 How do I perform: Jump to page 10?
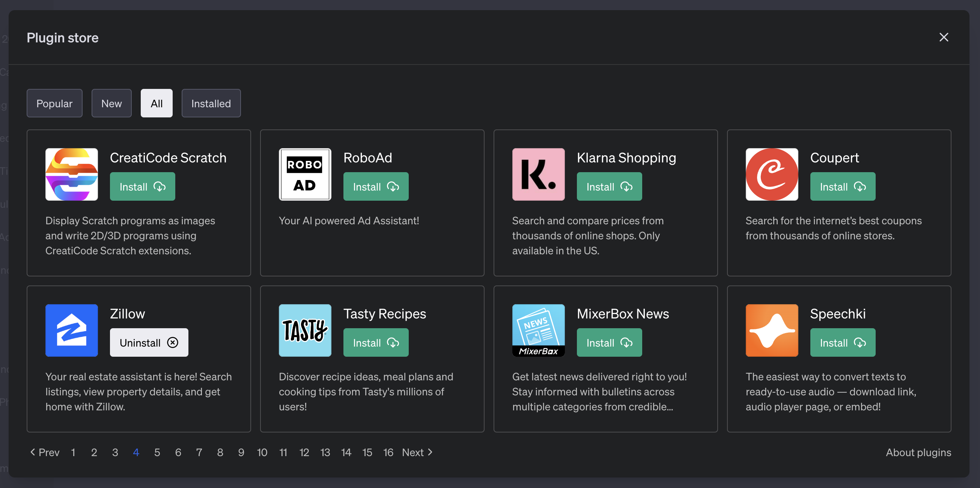(x=262, y=452)
